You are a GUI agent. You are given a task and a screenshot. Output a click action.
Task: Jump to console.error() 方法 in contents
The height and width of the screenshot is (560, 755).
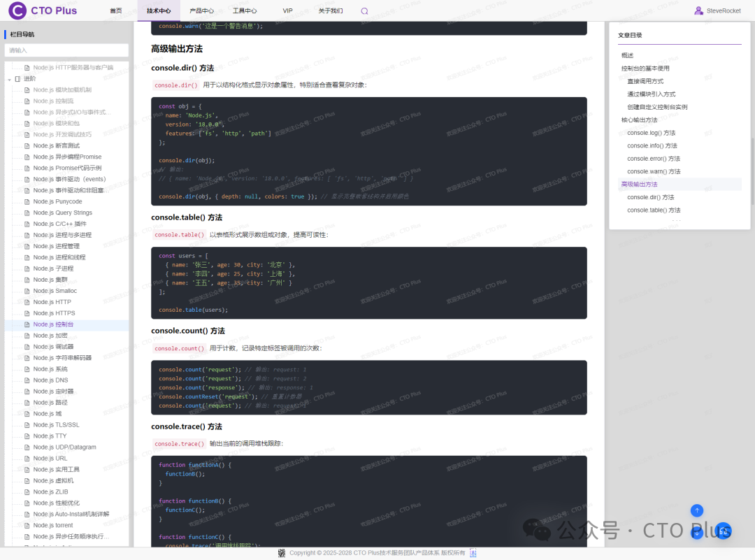pyautogui.click(x=654, y=159)
